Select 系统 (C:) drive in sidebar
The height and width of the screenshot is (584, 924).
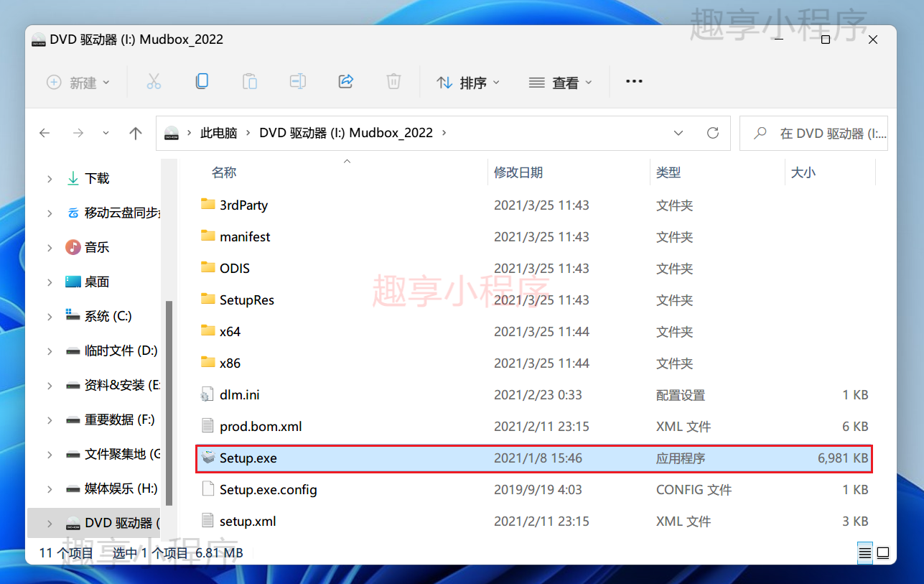pyautogui.click(x=108, y=316)
